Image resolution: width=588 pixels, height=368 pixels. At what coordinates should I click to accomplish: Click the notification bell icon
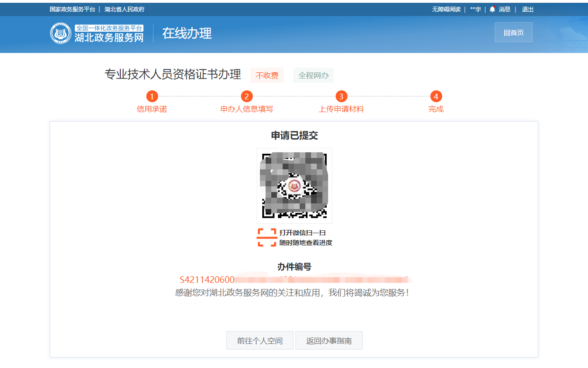pyautogui.click(x=492, y=9)
